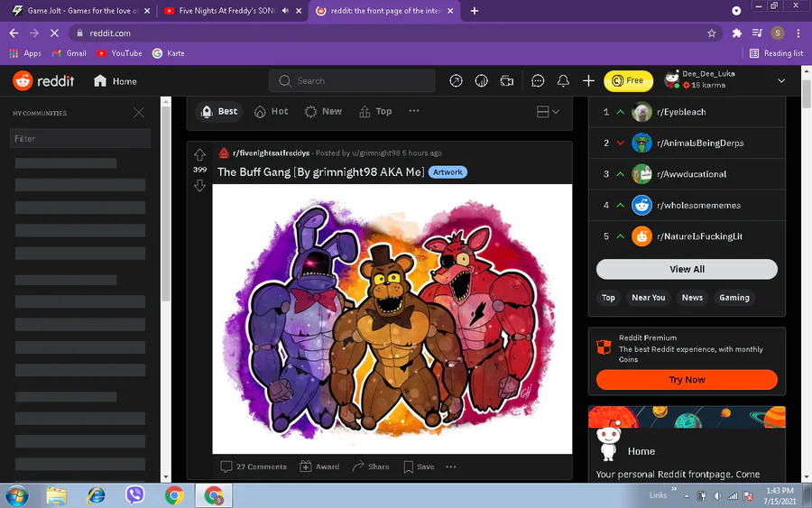Image resolution: width=812 pixels, height=508 pixels.
Task: Focus the communities Filter field
Action: click(x=80, y=139)
